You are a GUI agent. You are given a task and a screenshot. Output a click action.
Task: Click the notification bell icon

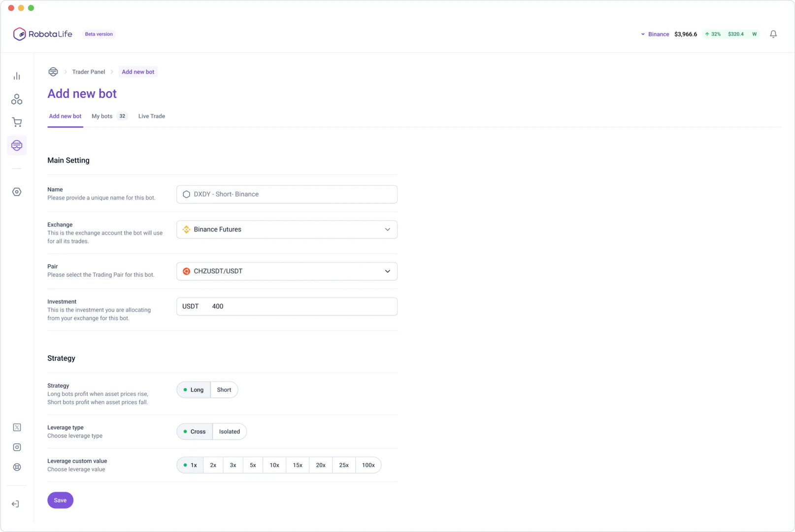coord(773,34)
